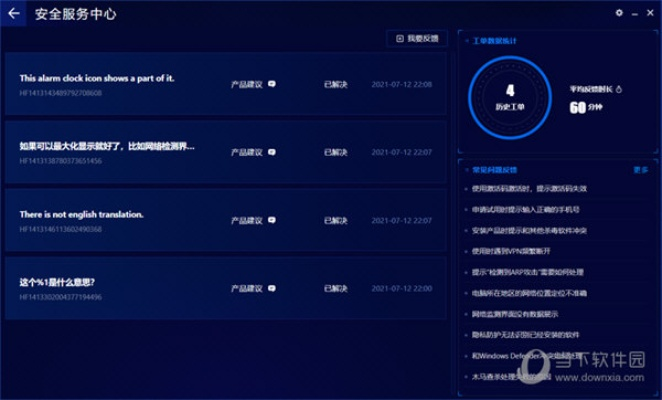Click 已解决 status of english translation ticket

[x=336, y=220]
